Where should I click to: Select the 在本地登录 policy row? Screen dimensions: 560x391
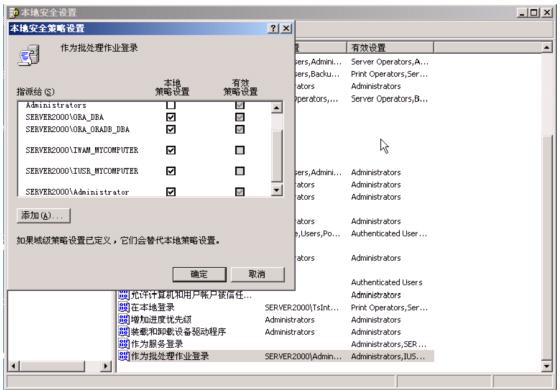tap(276, 307)
